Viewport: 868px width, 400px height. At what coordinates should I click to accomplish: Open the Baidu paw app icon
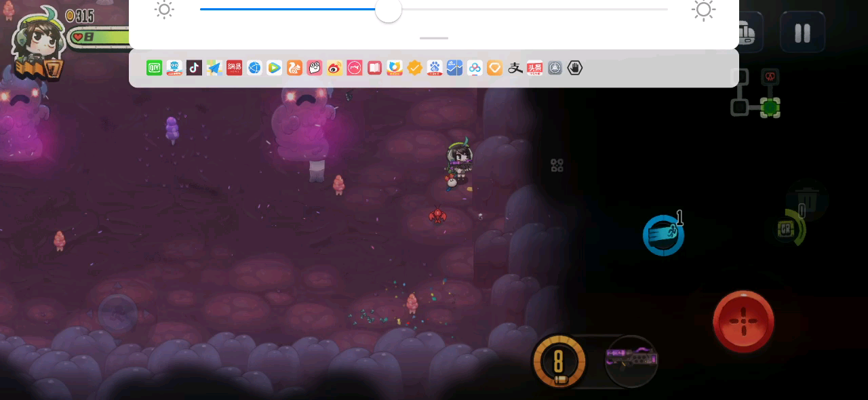pos(435,68)
